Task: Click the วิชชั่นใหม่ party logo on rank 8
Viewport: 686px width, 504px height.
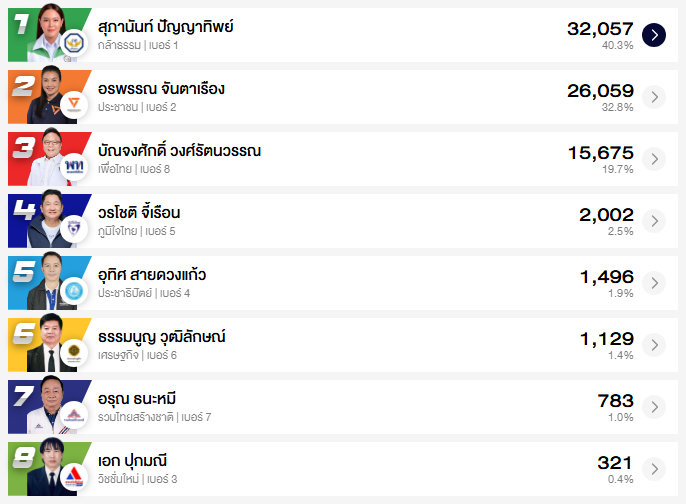Action: (x=74, y=477)
